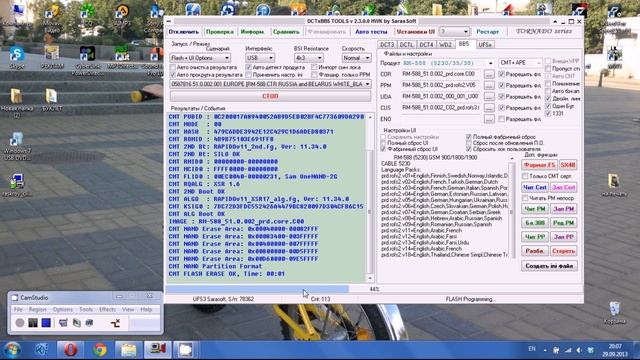Screen dimensions: 640x360
Task: Open CamStudio Options menu
Action: point(62,310)
